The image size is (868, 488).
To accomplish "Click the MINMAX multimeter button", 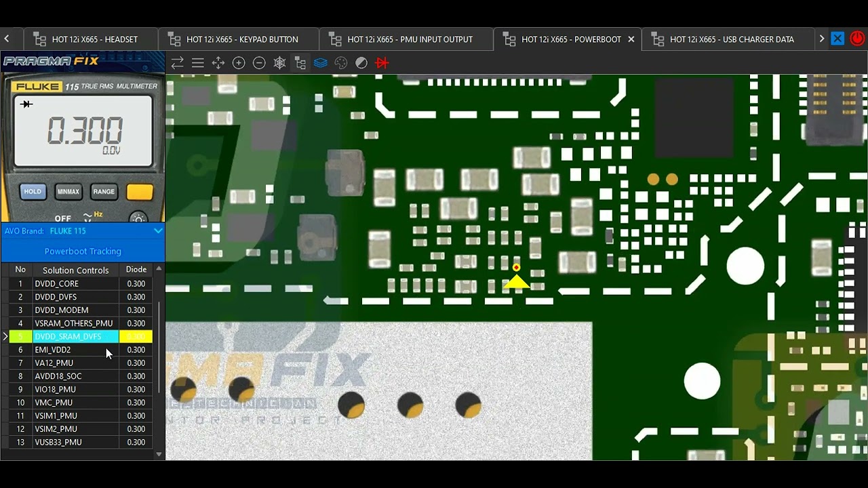I will [68, 192].
